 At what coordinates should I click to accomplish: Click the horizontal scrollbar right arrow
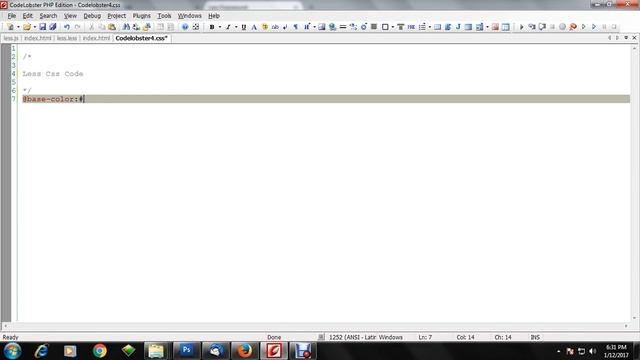[x=626, y=326]
